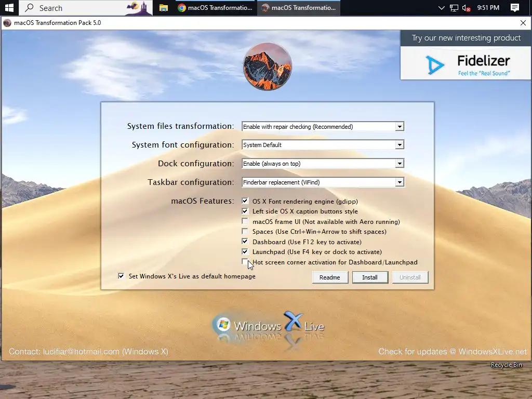Click the lucifiar@hotmail.com contact text
This screenshot has height=399, width=532.
(81, 352)
